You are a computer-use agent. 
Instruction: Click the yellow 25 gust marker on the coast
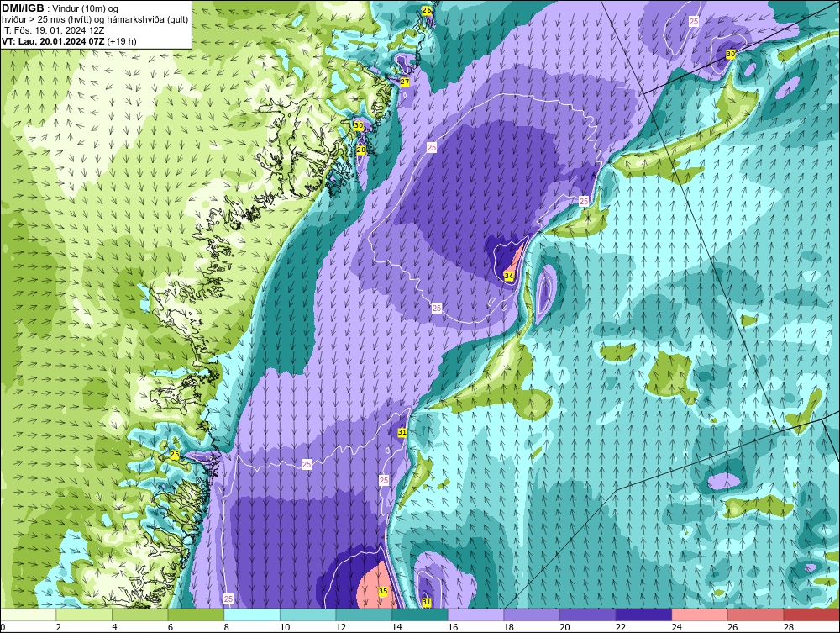point(174,455)
